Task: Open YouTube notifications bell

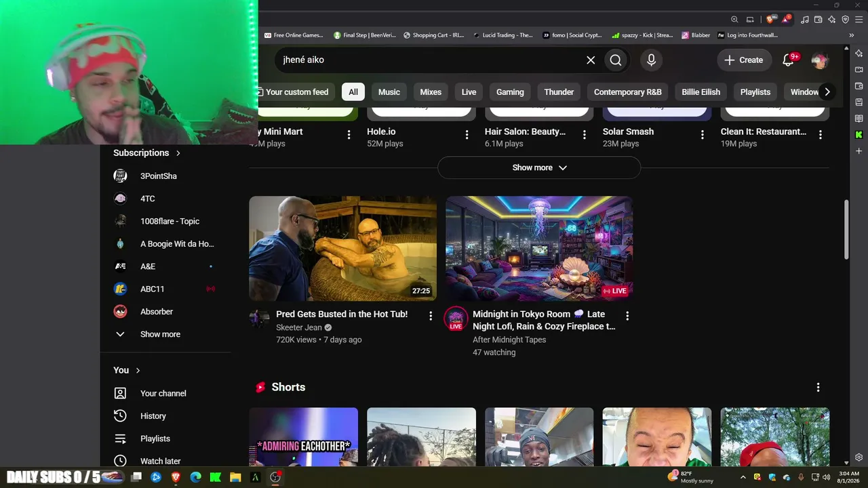Action: [788, 60]
